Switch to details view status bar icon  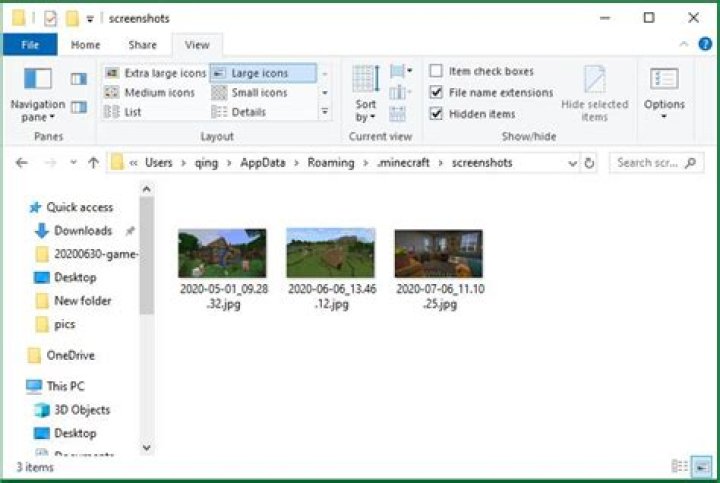[x=679, y=466]
